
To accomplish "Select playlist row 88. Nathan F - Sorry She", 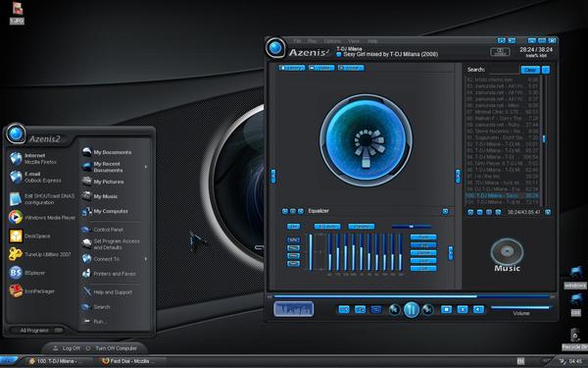I will (502, 119).
